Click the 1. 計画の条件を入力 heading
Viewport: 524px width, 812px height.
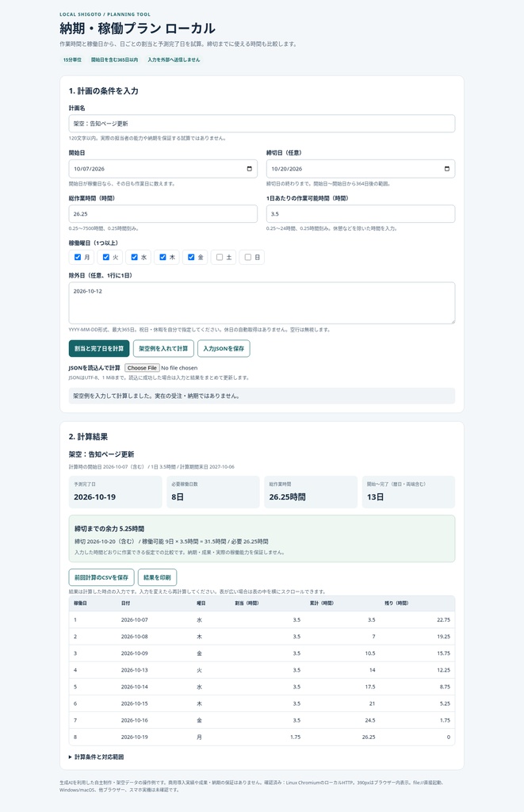tap(104, 90)
